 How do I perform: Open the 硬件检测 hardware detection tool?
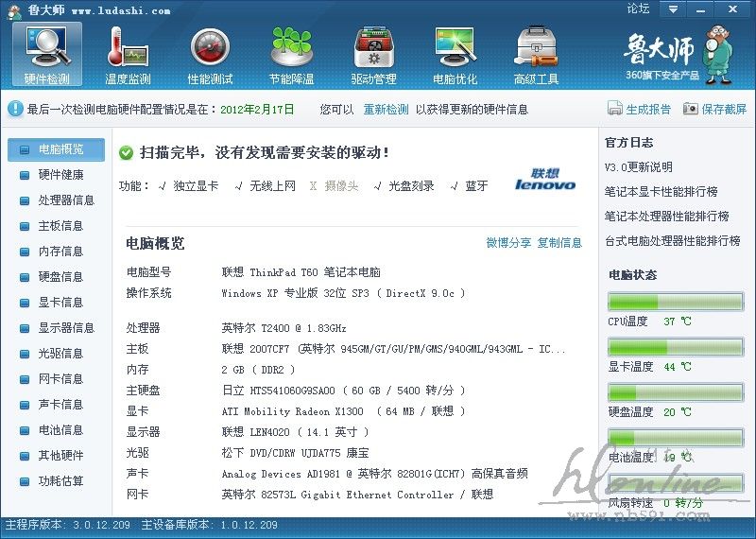pyautogui.click(x=47, y=55)
